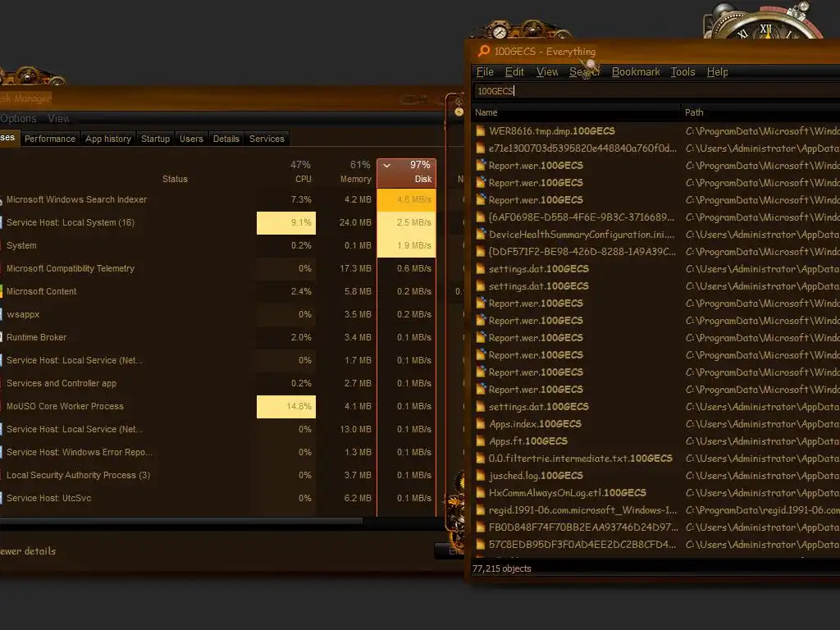
Task: Select MoUSO Core Worker Process row
Action: pyautogui.click(x=65, y=406)
